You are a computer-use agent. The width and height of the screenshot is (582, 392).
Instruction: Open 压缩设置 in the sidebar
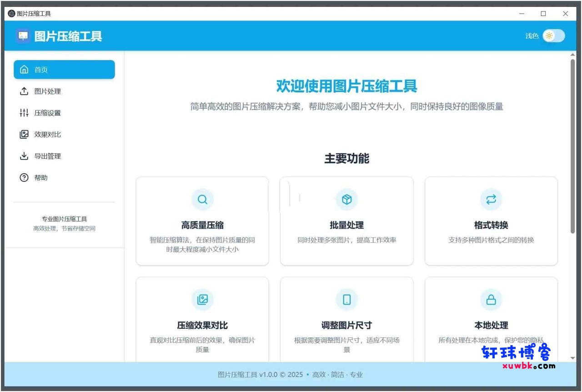[x=64, y=113]
